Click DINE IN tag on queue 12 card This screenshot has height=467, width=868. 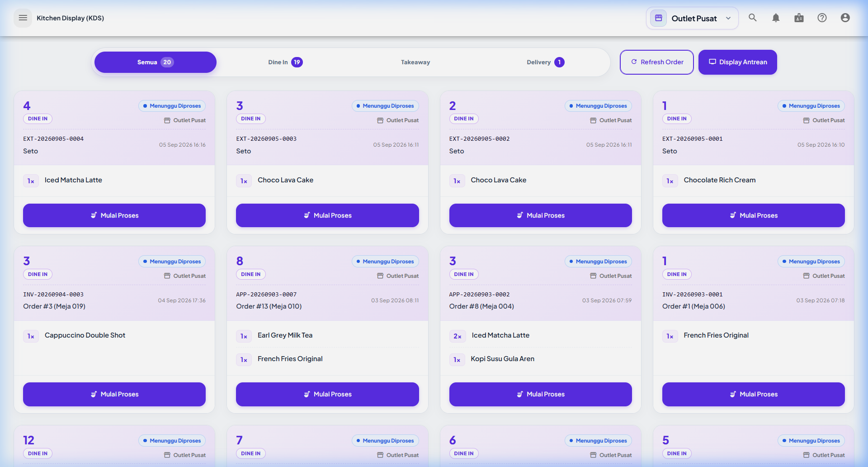pos(38,453)
